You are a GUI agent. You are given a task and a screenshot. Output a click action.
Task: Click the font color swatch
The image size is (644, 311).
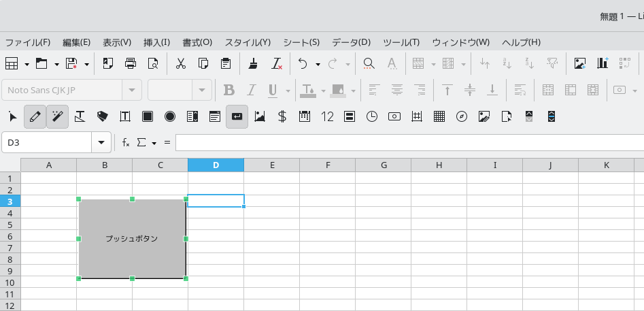(x=307, y=90)
